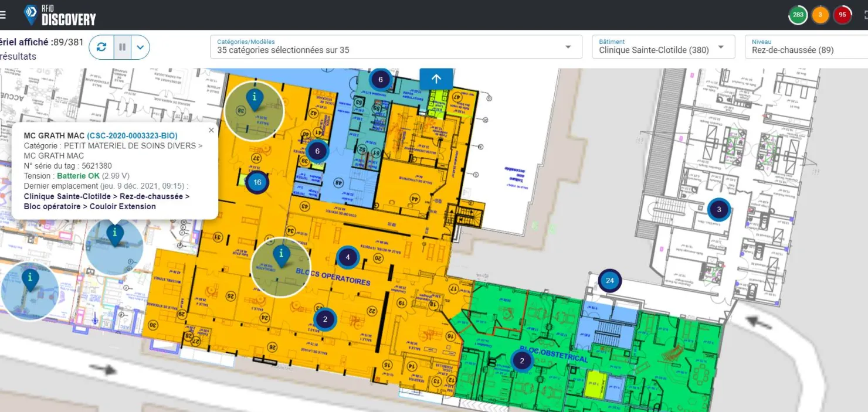Open the Bâtiment dropdown showing Clinique Sainte-Clotilde

tap(663, 47)
